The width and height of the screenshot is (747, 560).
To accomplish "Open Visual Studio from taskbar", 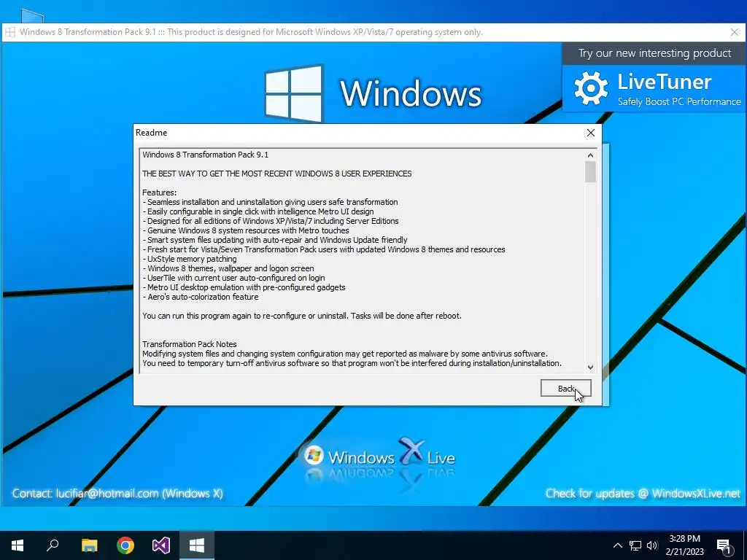I will (161, 545).
